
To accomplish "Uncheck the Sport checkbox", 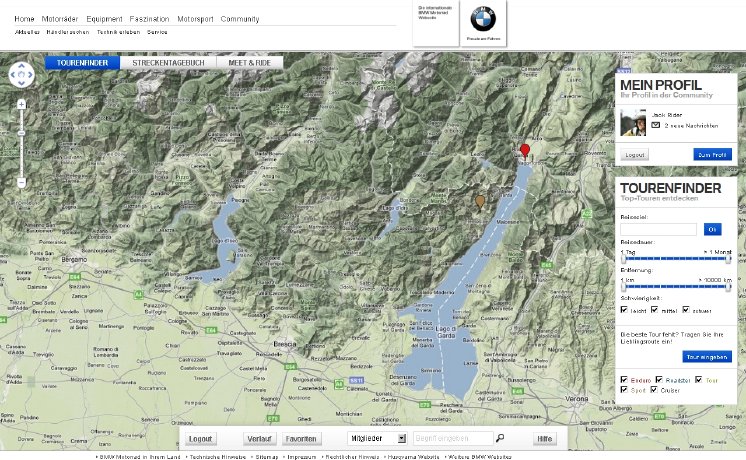I will [x=624, y=390].
